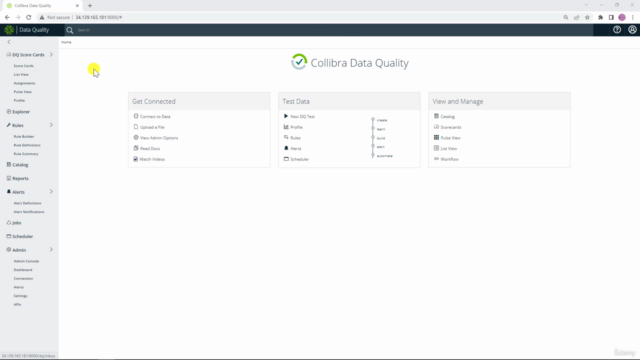640x360 pixels.
Task: Click the Watch Videos icon
Action: pyautogui.click(x=136, y=159)
